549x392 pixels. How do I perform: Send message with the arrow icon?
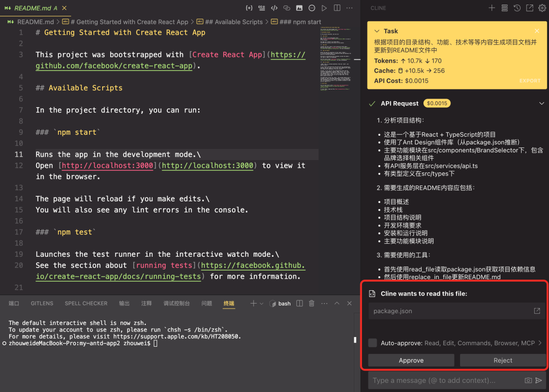click(x=539, y=380)
